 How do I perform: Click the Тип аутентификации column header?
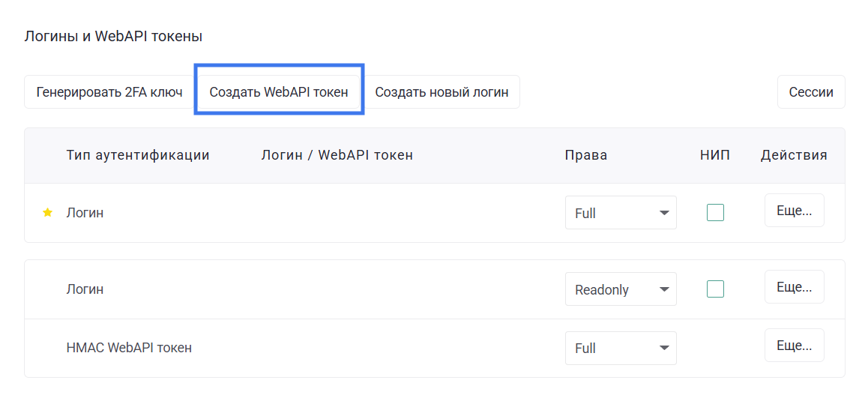(x=138, y=155)
